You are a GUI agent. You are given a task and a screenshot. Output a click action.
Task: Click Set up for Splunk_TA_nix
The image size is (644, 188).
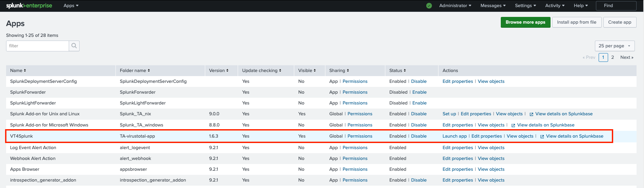point(449,114)
